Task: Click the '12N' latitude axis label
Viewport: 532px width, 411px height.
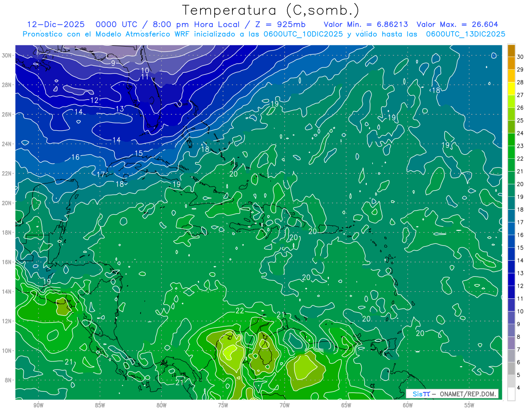Action: 8,321
